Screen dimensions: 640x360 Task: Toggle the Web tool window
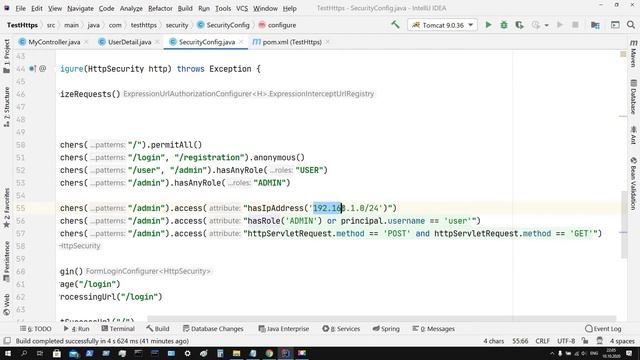click(x=6, y=304)
